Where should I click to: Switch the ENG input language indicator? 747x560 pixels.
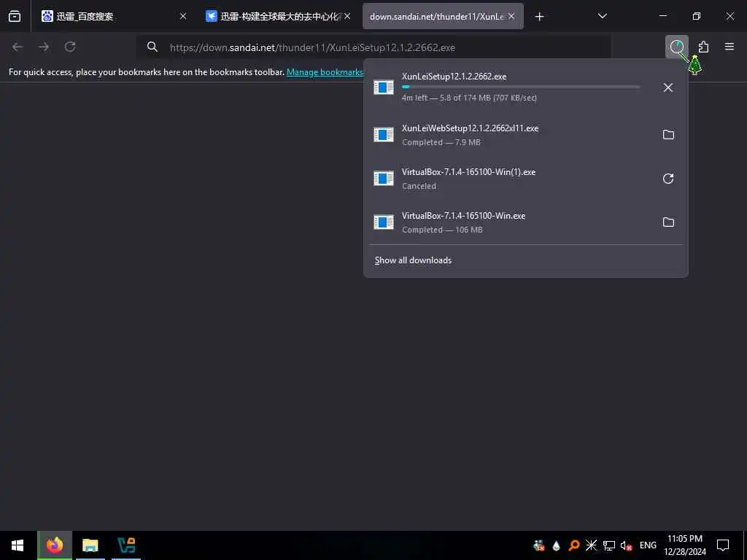[648, 545]
